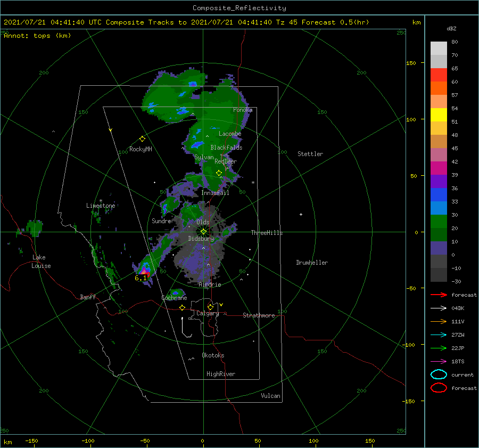Click the RedDeer town label
Image resolution: width=479 pixels, height=448 pixels.
pos(226,161)
